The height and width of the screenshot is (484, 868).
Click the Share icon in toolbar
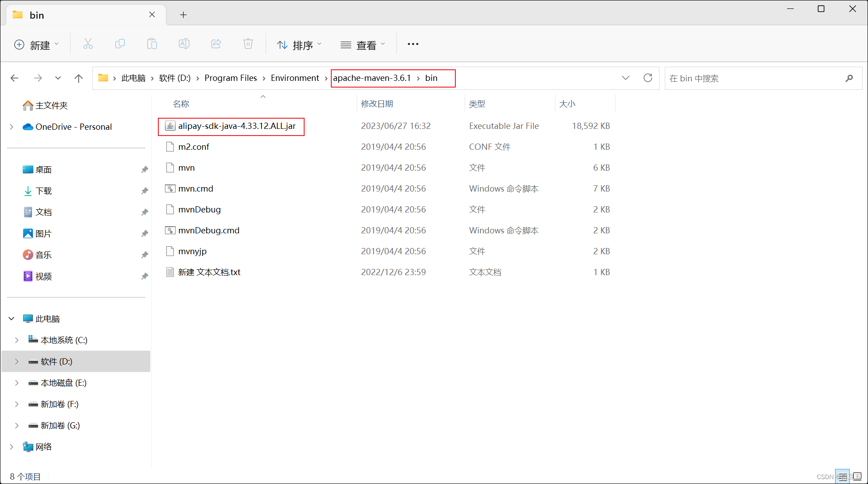click(216, 44)
